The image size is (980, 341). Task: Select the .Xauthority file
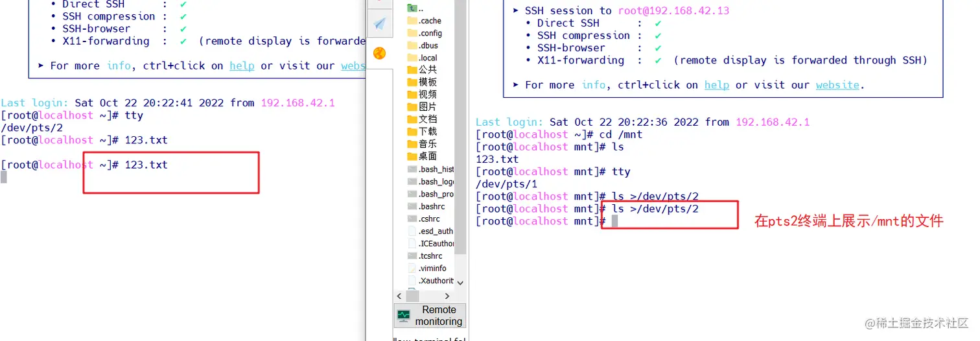431,280
